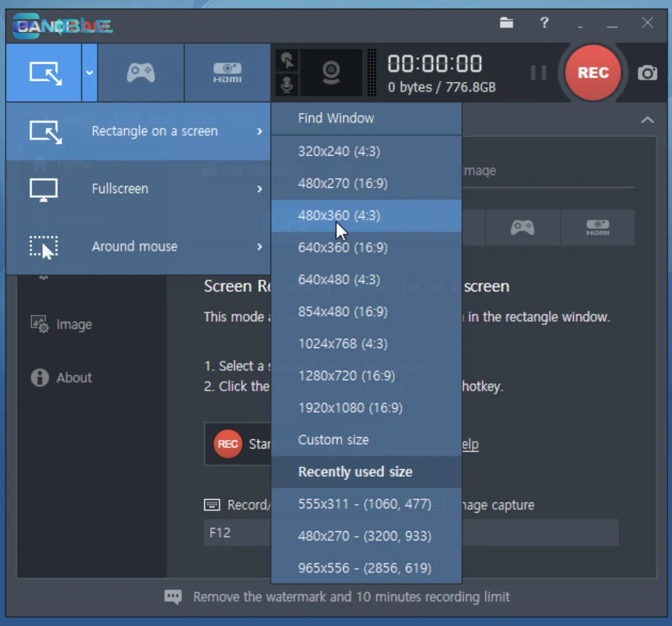
Task: Expand the Fullscreen submenu
Action: pyautogui.click(x=138, y=189)
